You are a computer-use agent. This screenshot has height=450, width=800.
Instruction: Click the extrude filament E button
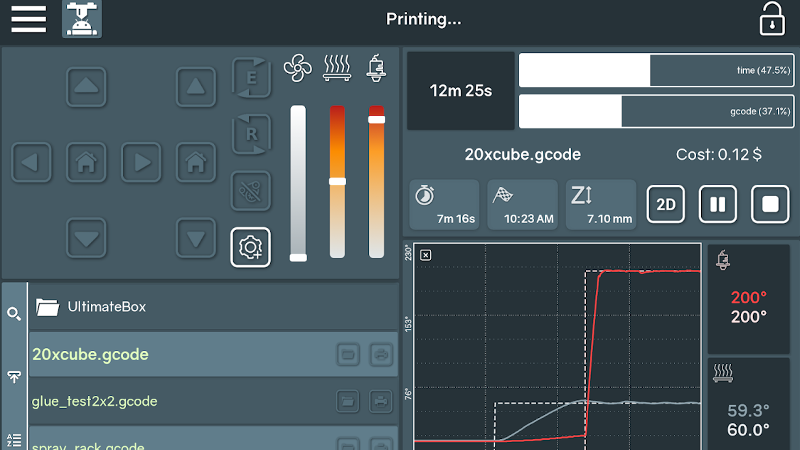coord(251,79)
